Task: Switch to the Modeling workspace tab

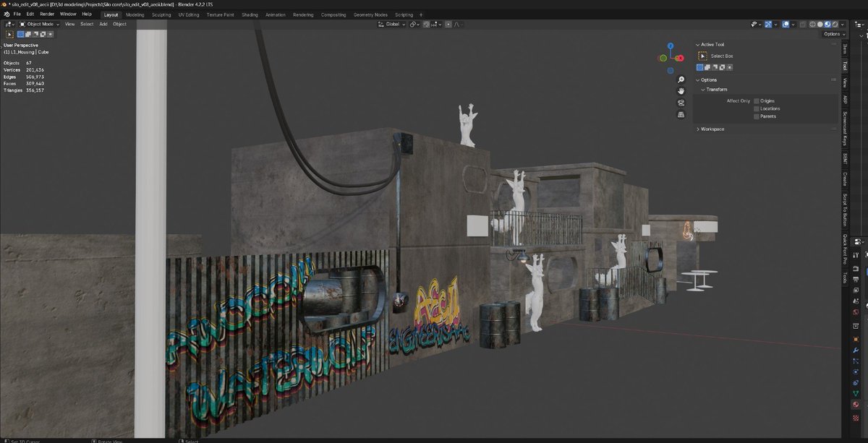Action: [x=135, y=14]
